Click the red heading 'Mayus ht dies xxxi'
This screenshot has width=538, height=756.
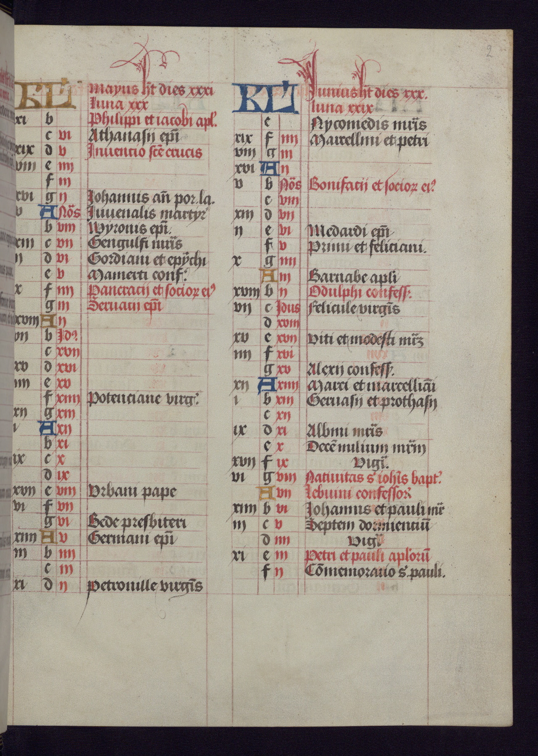[x=152, y=90]
